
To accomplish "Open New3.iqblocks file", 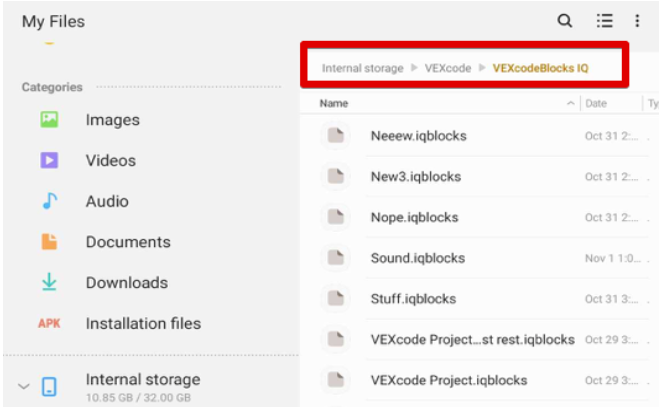I will pos(415,177).
